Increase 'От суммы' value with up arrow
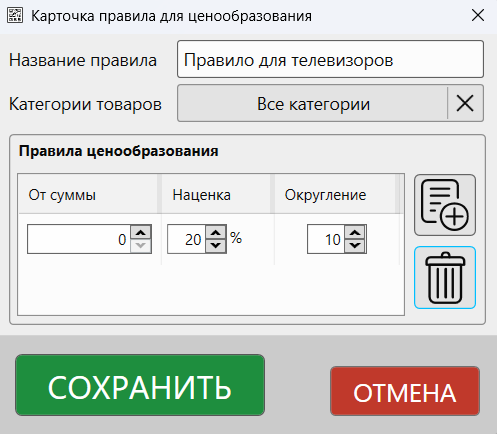This screenshot has height=434, width=497. 141,232
